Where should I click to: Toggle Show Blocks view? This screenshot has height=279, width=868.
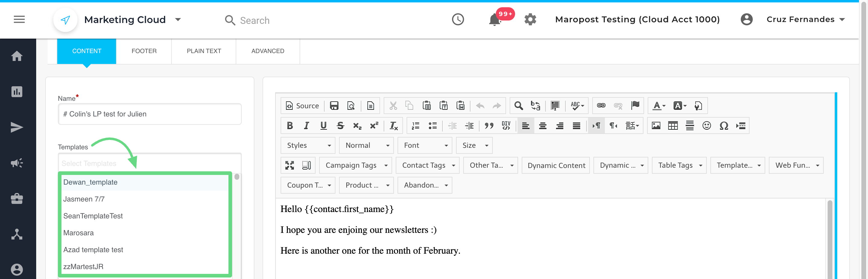(x=306, y=165)
